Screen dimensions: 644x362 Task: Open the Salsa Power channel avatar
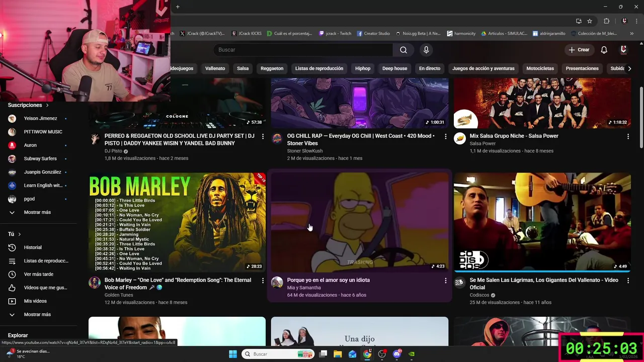(459, 138)
